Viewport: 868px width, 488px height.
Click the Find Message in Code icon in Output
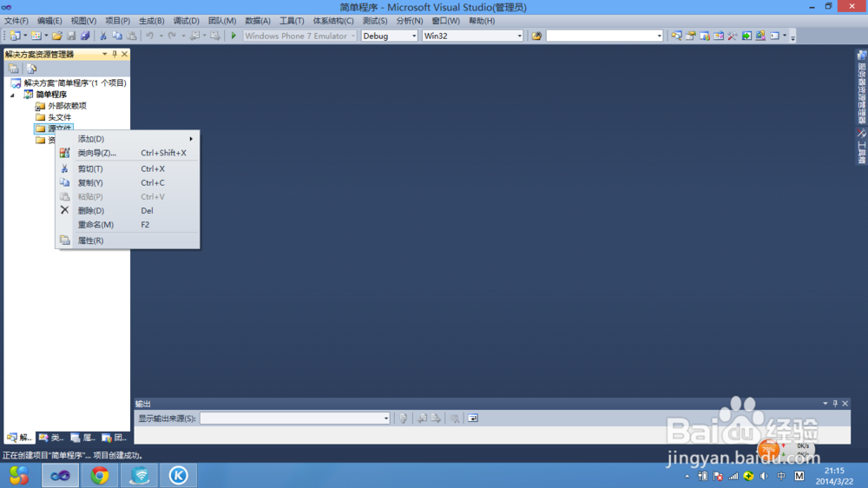(x=404, y=419)
